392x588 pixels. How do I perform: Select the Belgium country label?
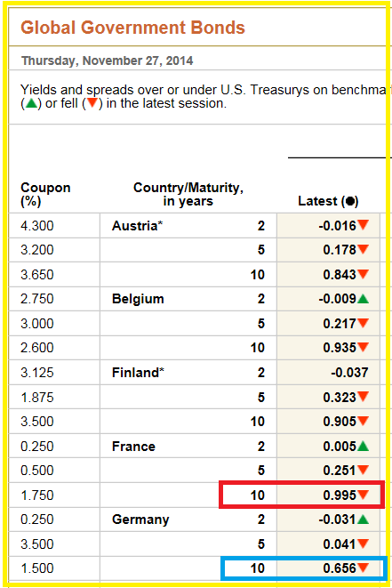tap(138, 299)
